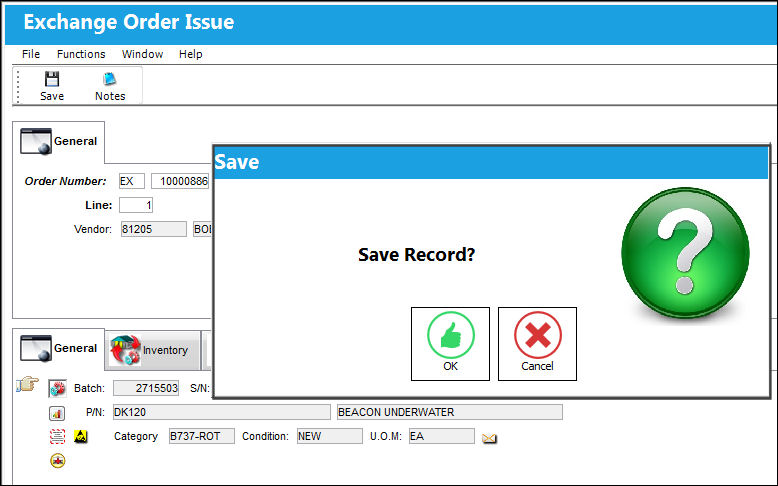778x486 pixels.
Task: Click the Vendor field 81205
Action: pos(153,229)
